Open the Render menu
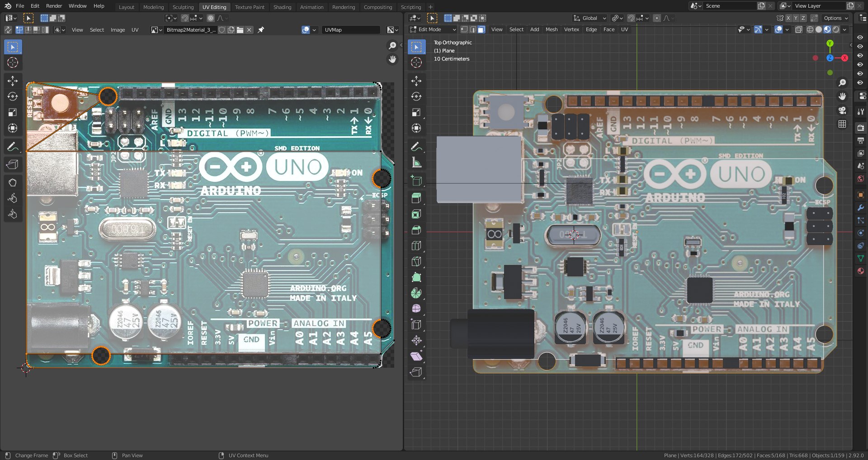 pos(54,6)
